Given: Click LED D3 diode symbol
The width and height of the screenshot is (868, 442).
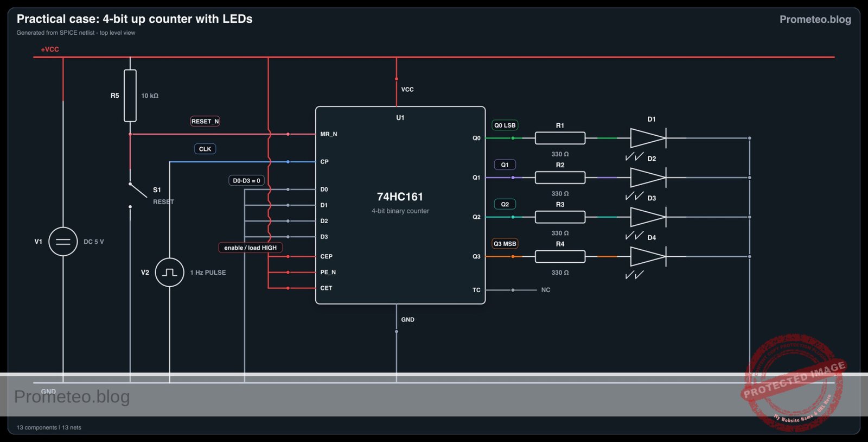Looking at the screenshot, I should [x=648, y=217].
